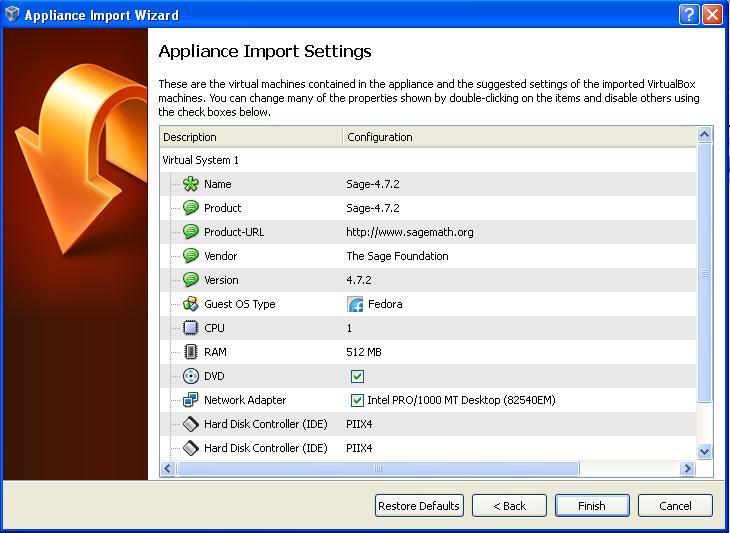The image size is (730, 533).
Task: Disable the Intel PRO/1000 network adapter checkbox
Action: [x=357, y=400]
